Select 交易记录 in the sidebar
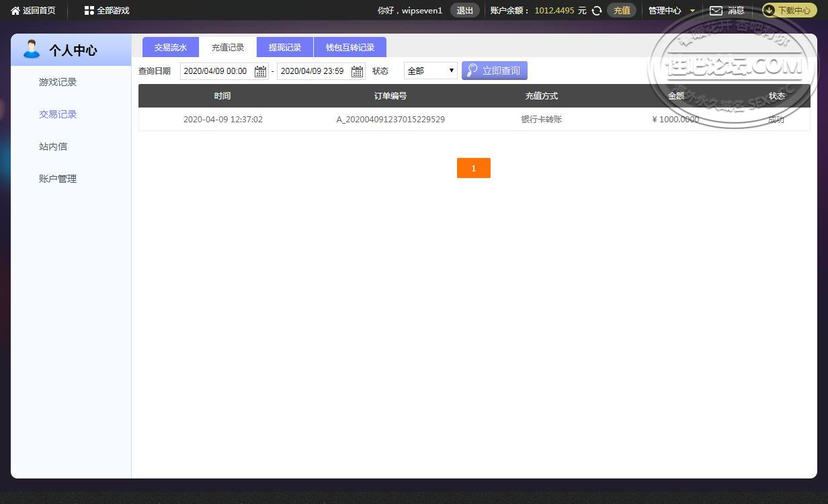Image resolution: width=828 pixels, height=504 pixels. [58, 114]
